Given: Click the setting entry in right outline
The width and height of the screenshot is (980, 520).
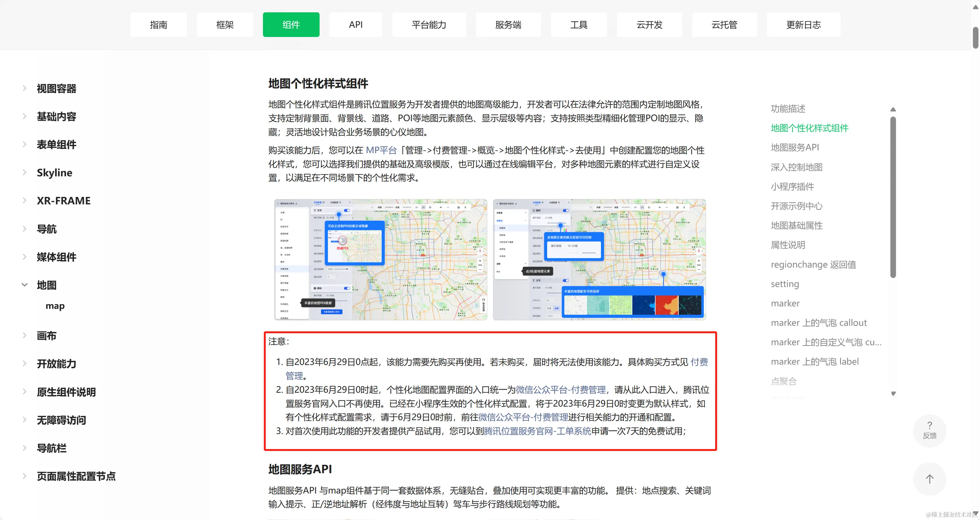Looking at the screenshot, I should pos(785,284).
